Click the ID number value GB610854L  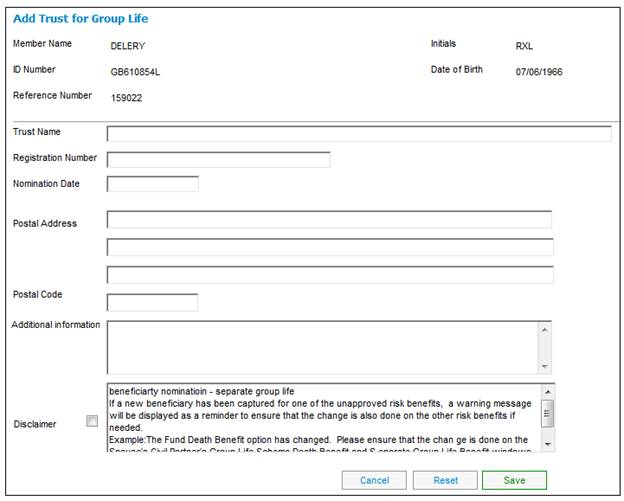(135, 72)
